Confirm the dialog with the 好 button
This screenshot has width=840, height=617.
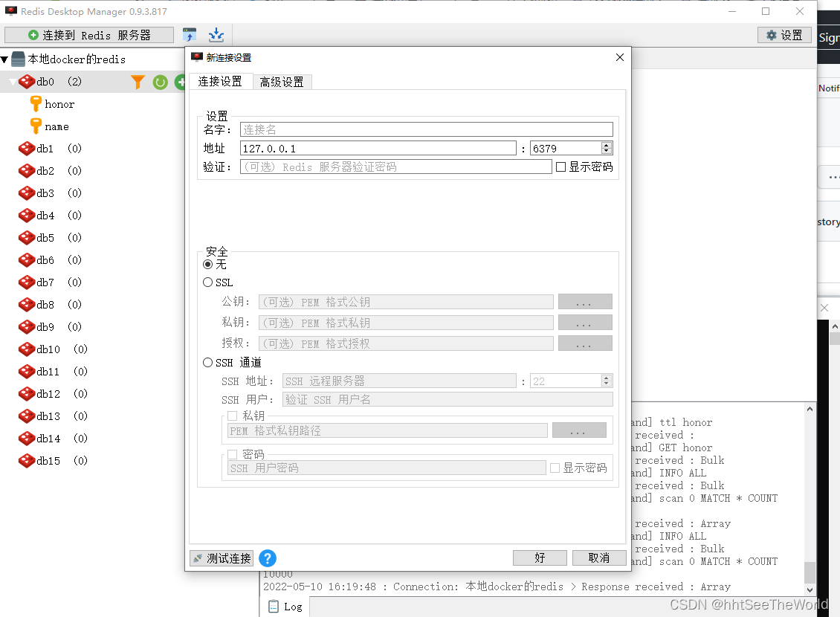pos(540,558)
